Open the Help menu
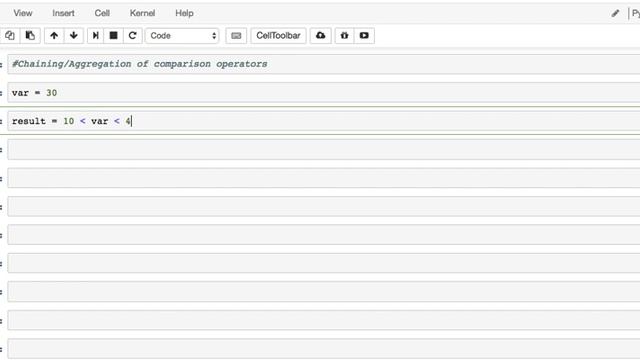The height and width of the screenshot is (360, 640). (184, 13)
